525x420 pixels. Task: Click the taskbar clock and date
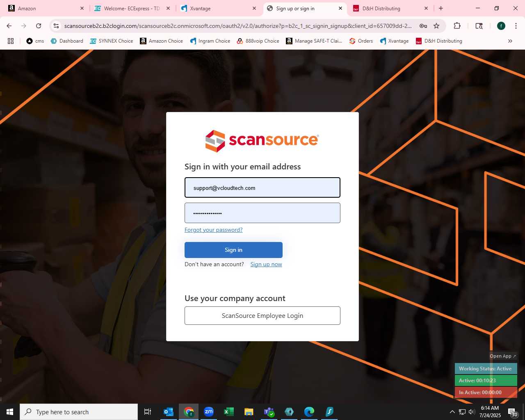[x=490, y=412]
